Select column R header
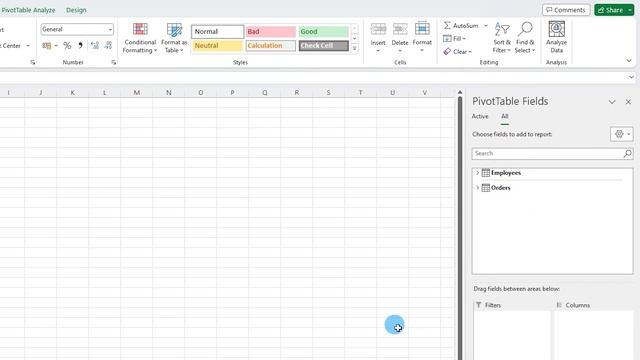Screen dimensions: 640x360 tap(297, 93)
